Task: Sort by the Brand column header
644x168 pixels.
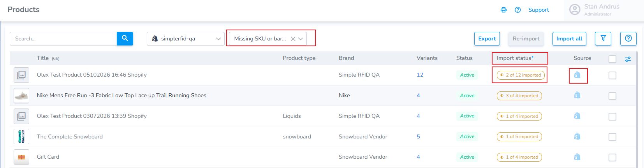Action: (346, 58)
